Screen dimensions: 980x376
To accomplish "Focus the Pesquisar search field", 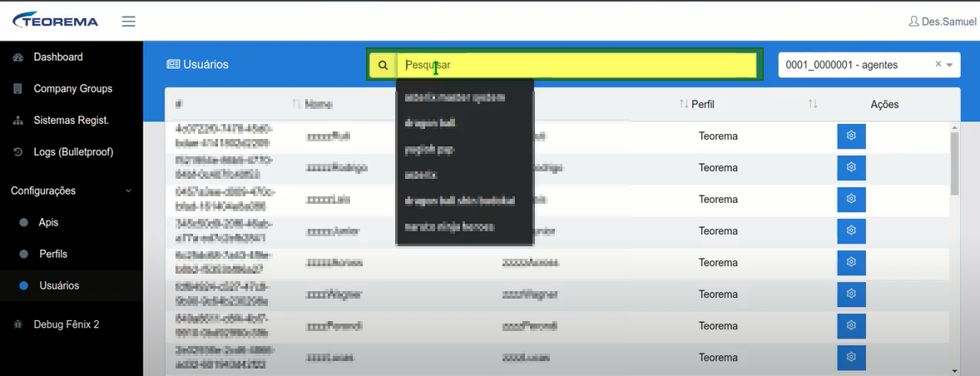I will (577, 65).
